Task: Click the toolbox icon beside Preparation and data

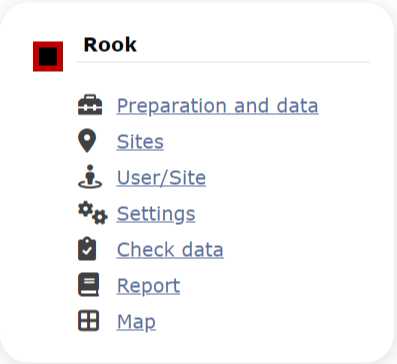Action: tap(90, 105)
